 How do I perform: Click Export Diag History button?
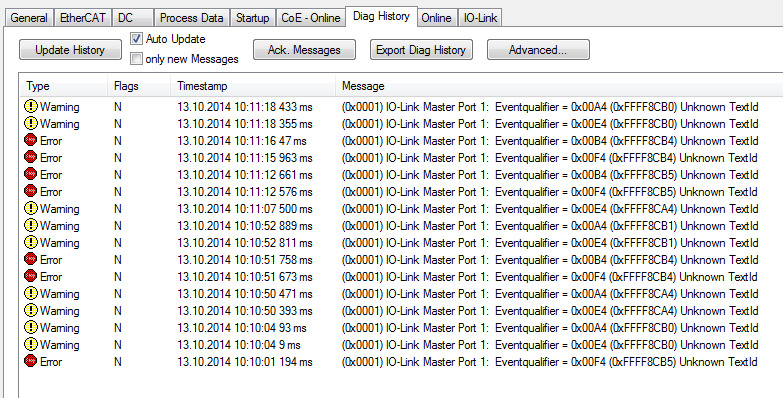click(421, 50)
